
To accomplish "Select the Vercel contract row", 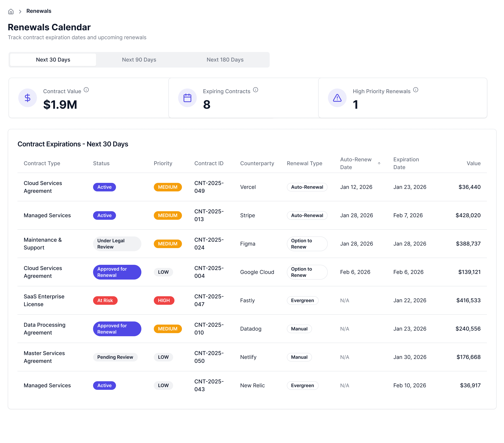I will pos(248,187).
